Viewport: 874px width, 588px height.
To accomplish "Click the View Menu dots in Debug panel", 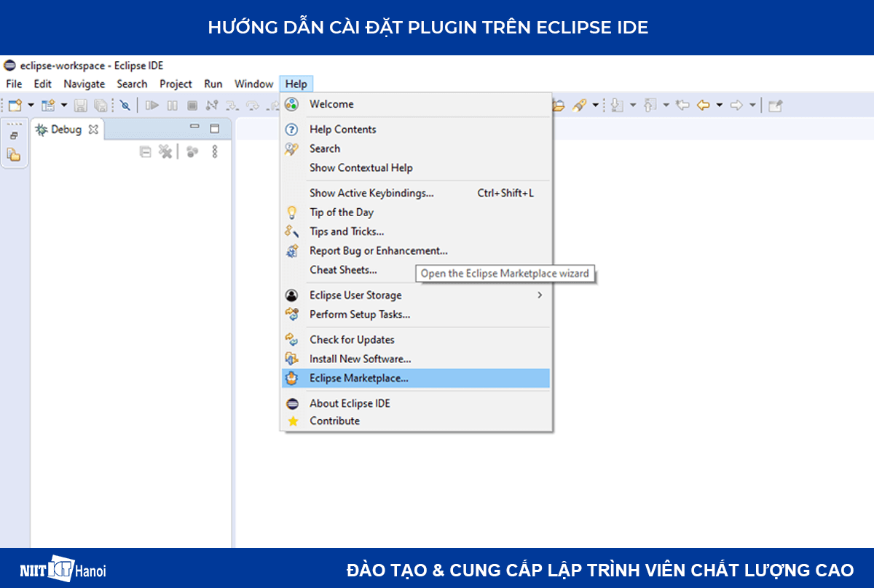I will pos(215,151).
